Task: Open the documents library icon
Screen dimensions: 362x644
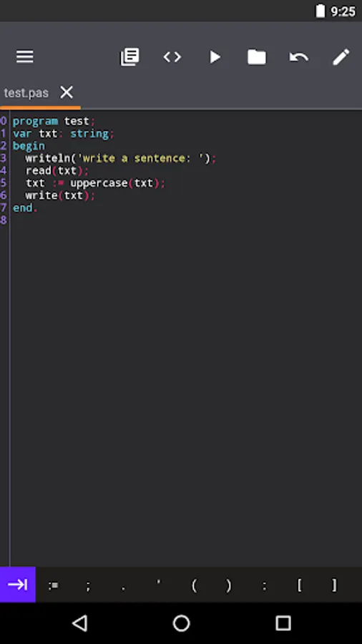Action: [x=129, y=57]
